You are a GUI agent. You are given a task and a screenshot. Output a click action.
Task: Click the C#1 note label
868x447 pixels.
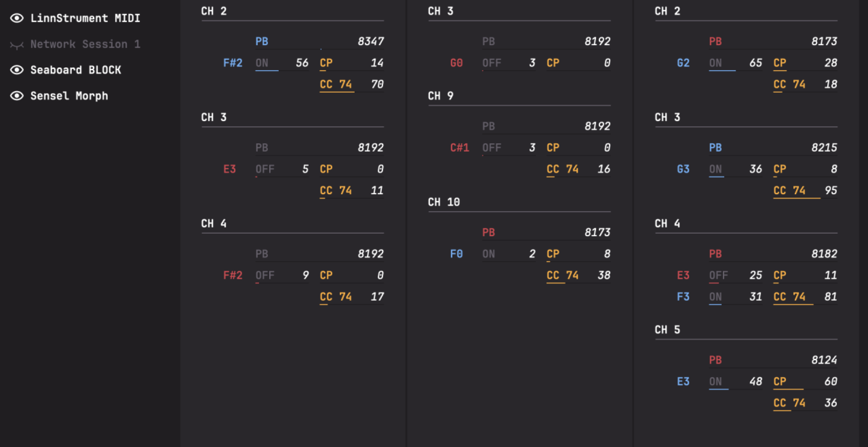[459, 148]
